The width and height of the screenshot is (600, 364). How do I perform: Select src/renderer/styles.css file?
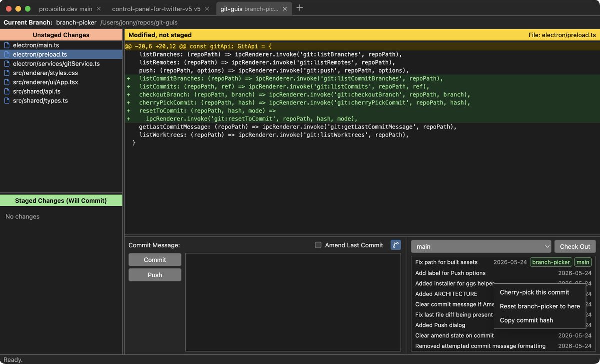[61, 73]
